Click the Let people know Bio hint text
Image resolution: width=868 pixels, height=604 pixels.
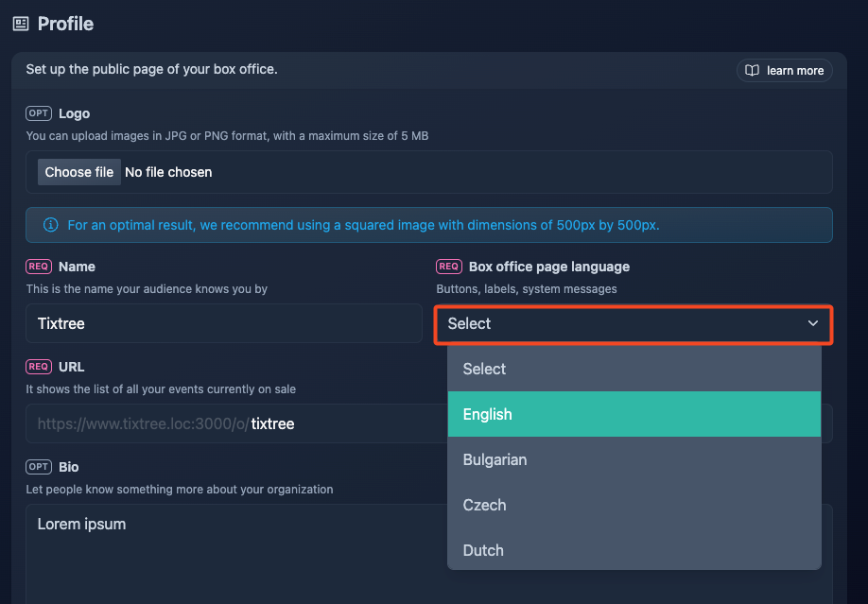(x=180, y=490)
